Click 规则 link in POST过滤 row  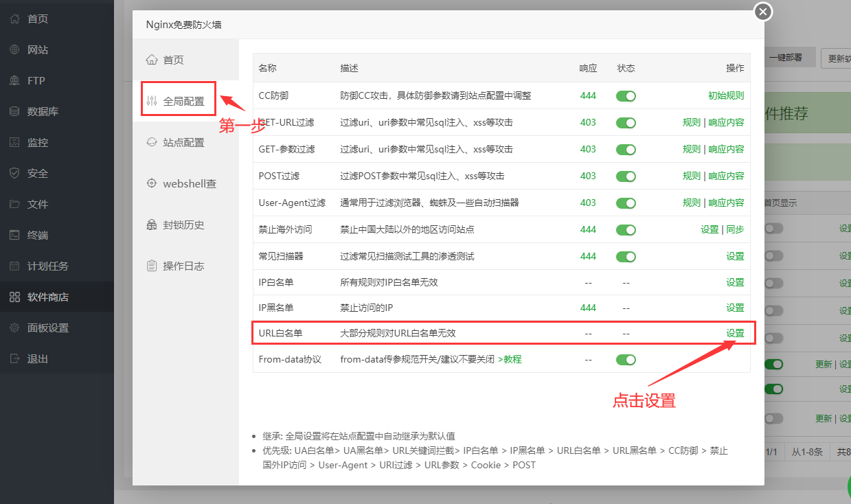click(x=692, y=176)
